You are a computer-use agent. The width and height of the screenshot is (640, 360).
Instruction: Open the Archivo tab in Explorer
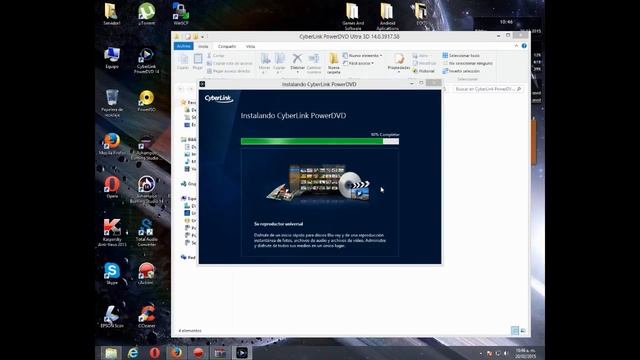184,46
